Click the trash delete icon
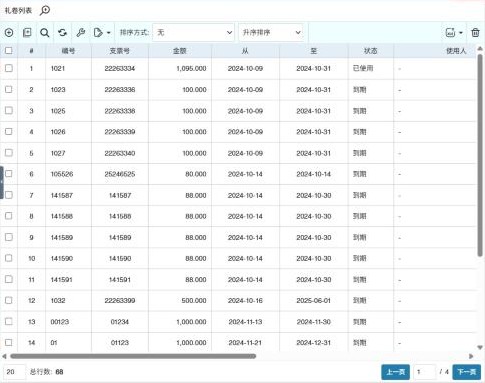The width and height of the screenshot is (485, 383). pyautogui.click(x=475, y=32)
